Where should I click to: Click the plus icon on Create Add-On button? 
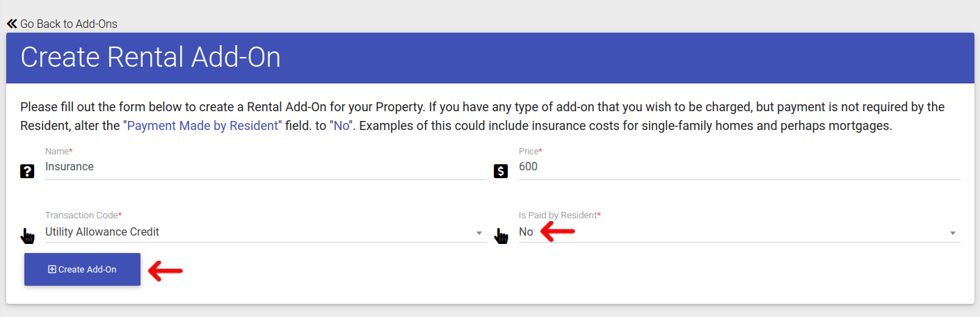[x=52, y=270]
